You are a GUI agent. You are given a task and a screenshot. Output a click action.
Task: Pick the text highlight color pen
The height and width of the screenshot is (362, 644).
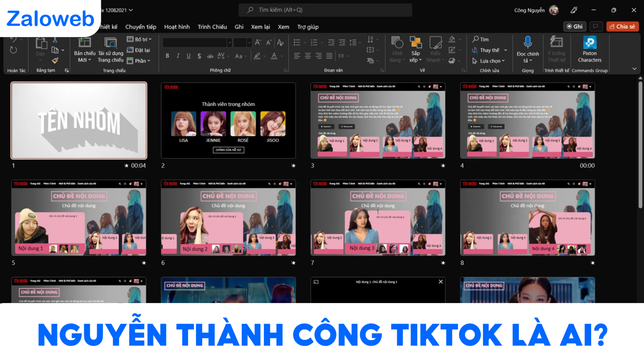257,56
